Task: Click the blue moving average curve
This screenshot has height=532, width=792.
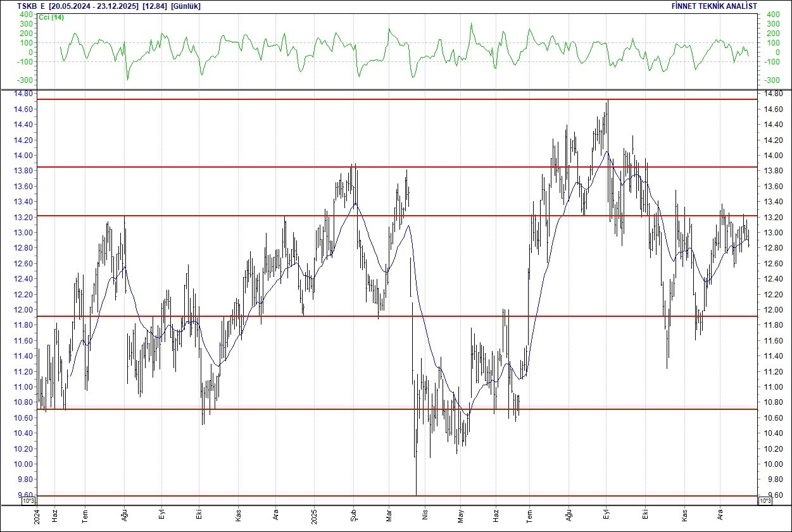Action: coord(608,152)
